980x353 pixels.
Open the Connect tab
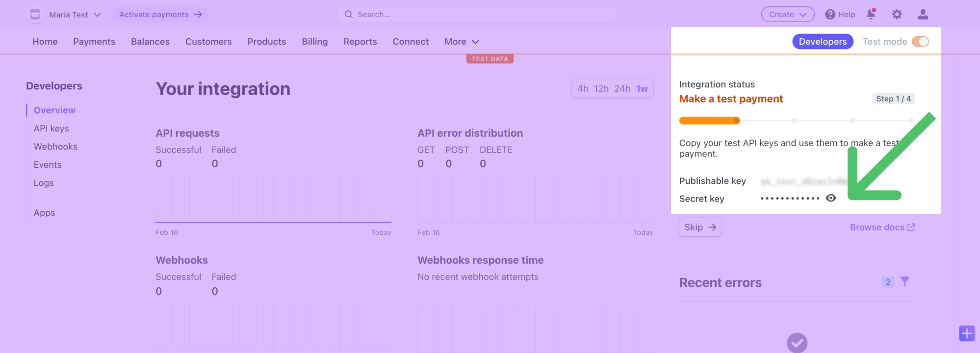(411, 42)
